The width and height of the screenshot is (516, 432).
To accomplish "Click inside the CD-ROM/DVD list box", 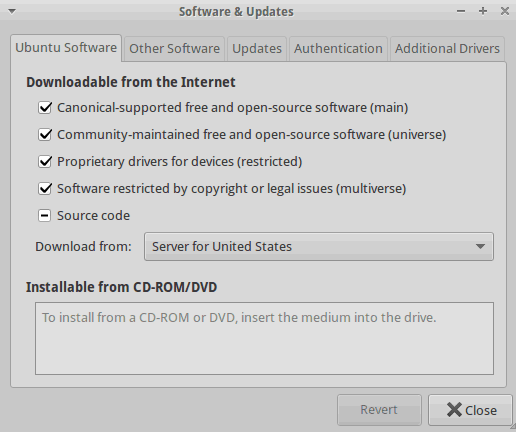I will (264, 338).
